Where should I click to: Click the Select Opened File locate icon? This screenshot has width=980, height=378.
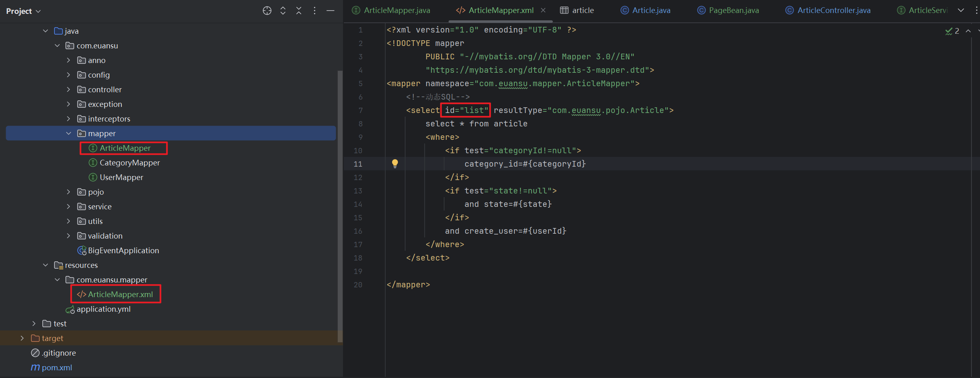click(267, 11)
